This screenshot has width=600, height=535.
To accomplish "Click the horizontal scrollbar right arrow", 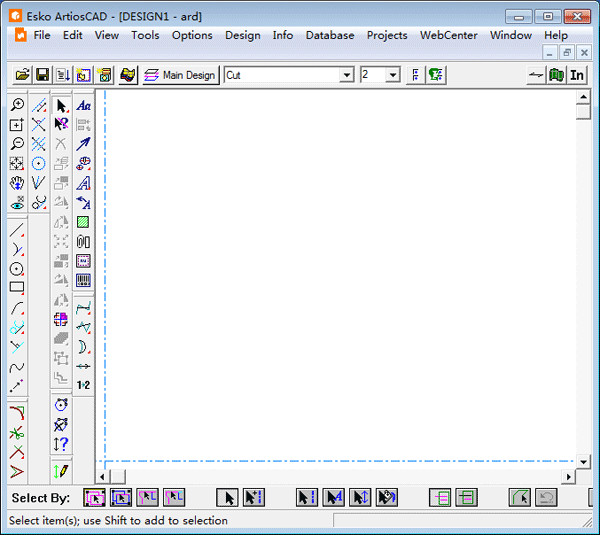I will tap(569, 477).
